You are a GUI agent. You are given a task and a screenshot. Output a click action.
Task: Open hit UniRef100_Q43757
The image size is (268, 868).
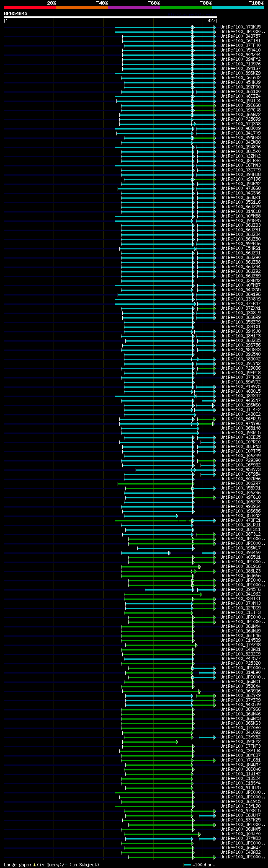click(x=240, y=36)
